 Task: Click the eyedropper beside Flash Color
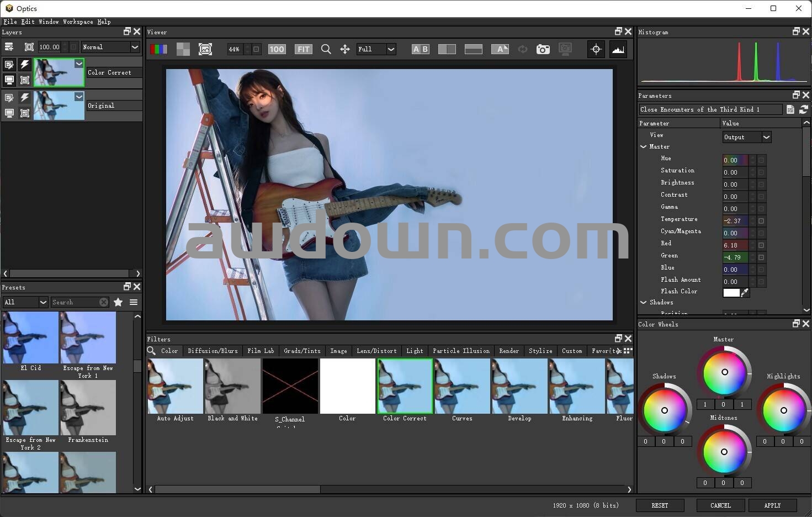pyautogui.click(x=745, y=293)
